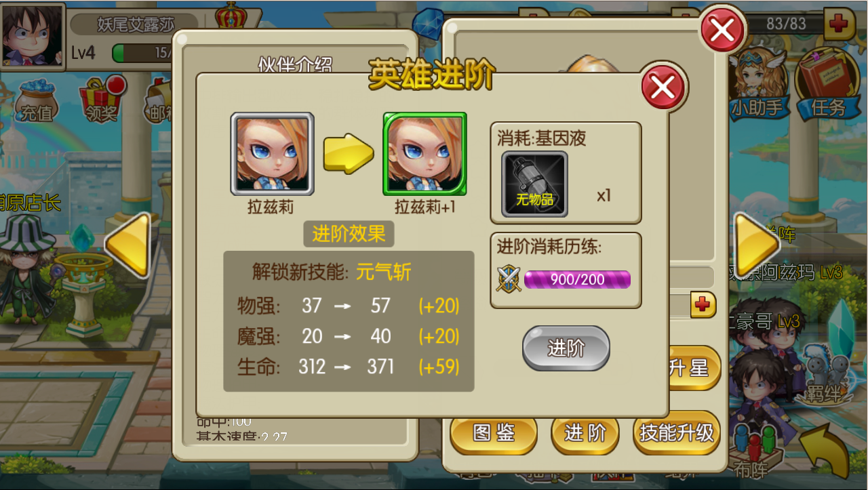The width and height of the screenshot is (868, 490).
Task: Open the 图鉴 button
Action: [494, 432]
